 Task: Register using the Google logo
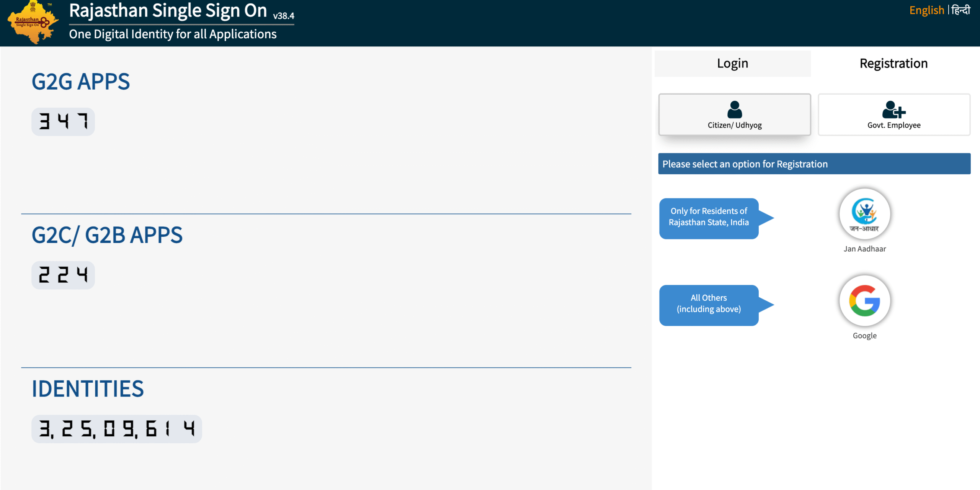click(x=864, y=301)
